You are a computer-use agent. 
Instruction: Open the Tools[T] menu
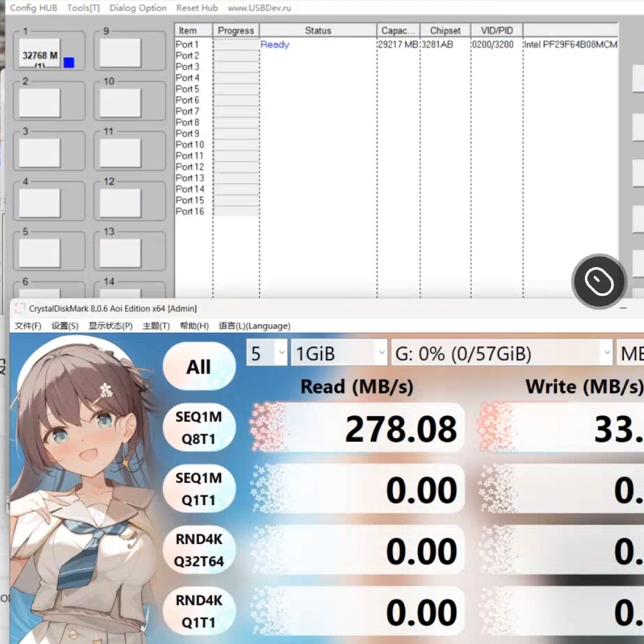pos(83,8)
